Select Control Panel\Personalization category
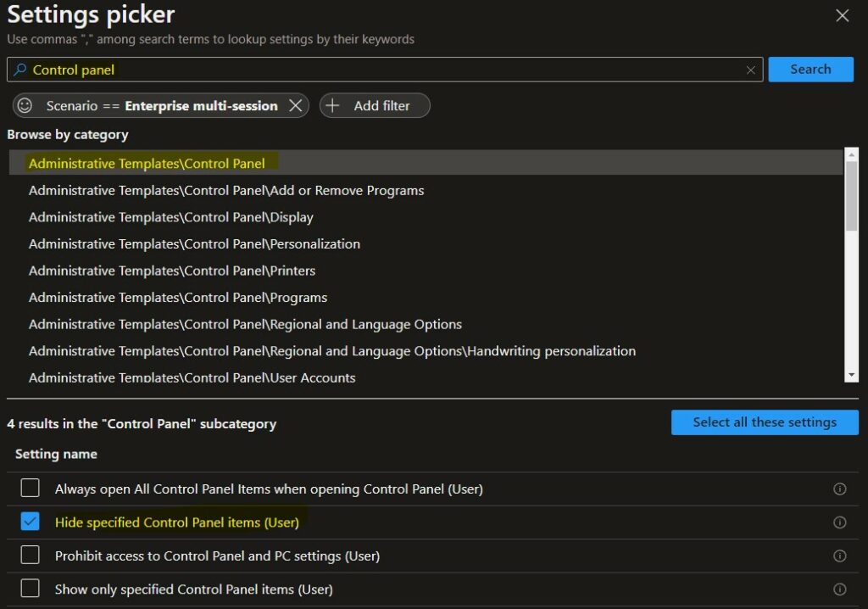Screen dimensions: 868x609 [194, 244]
